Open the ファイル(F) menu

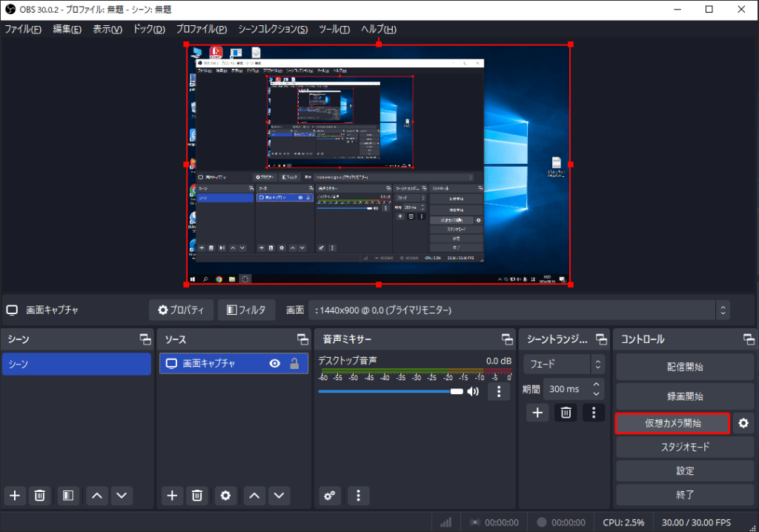(23, 29)
